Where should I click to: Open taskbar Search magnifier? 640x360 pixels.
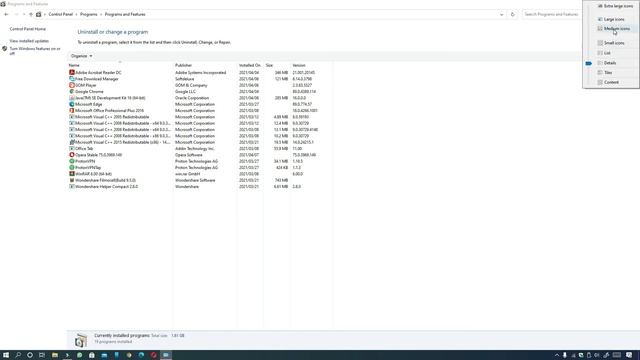click(x=18, y=355)
